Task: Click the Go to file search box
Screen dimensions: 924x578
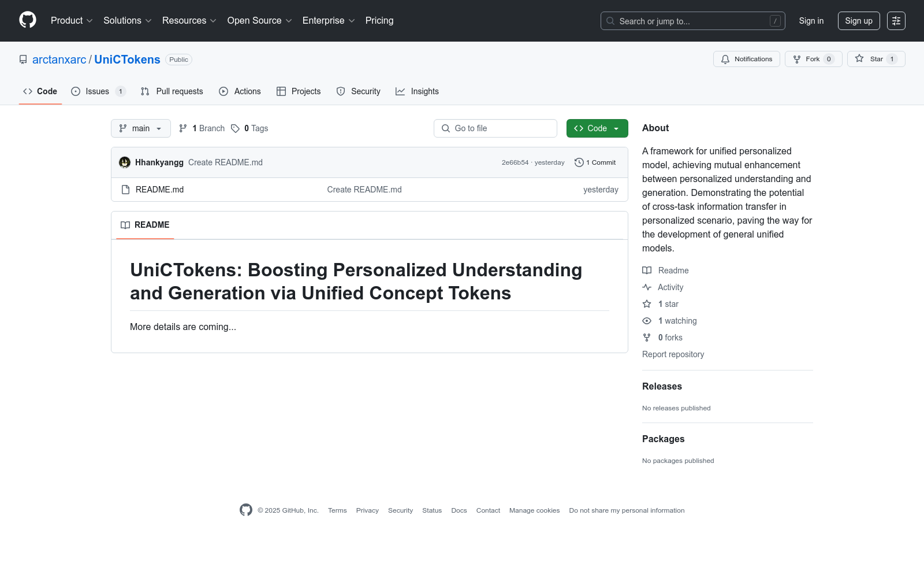Action: [x=495, y=128]
